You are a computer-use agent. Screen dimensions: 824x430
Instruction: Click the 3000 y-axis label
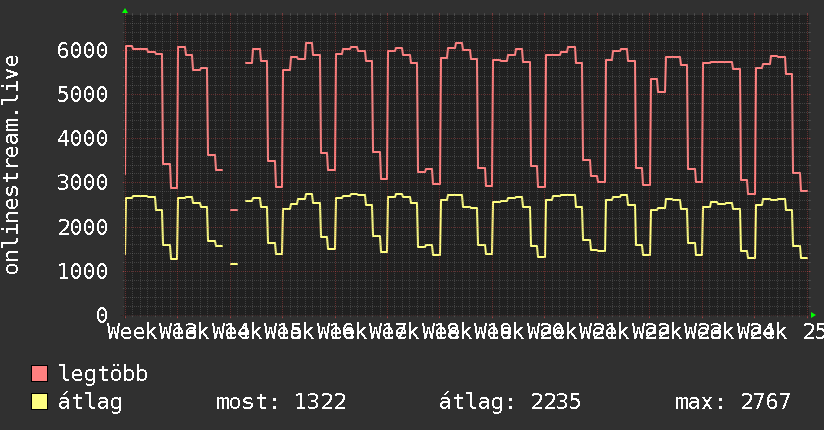point(83,183)
